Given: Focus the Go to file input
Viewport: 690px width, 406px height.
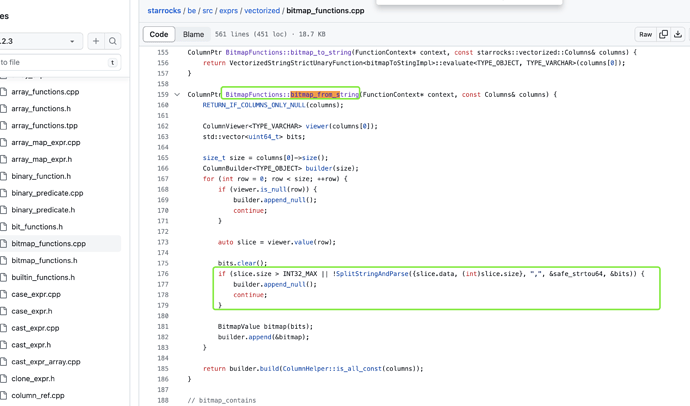Looking at the screenshot, I should 59,62.
